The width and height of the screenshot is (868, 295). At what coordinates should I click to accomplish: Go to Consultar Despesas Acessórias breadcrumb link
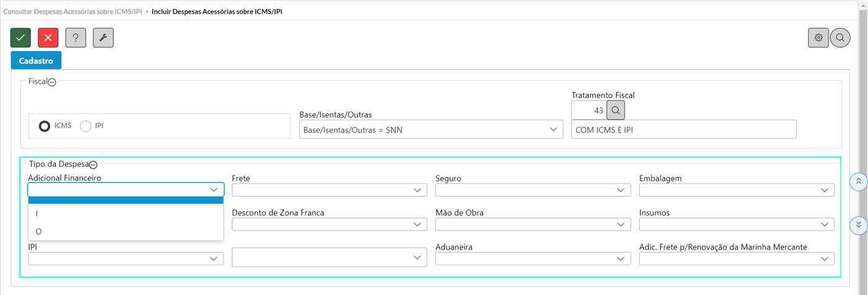point(73,12)
